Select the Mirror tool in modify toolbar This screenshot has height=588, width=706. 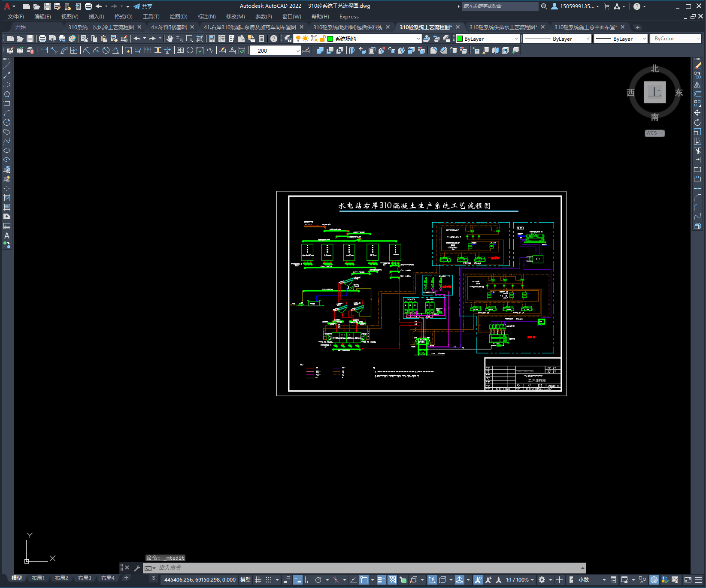pos(697,84)
